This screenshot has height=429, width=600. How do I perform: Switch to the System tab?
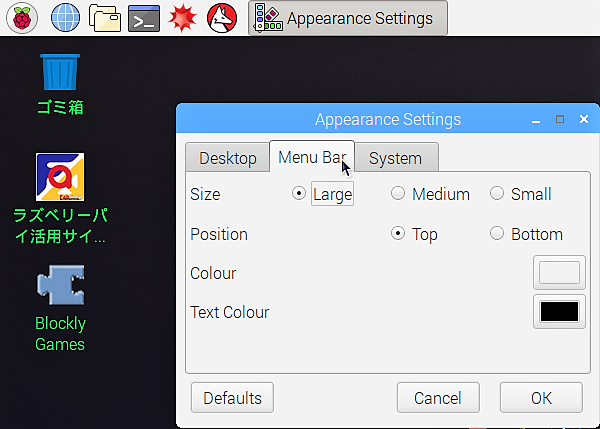396,158
